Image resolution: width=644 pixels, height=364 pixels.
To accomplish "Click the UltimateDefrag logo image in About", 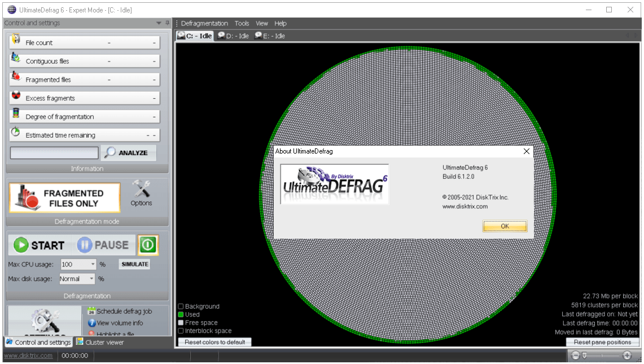I will 334,184.
